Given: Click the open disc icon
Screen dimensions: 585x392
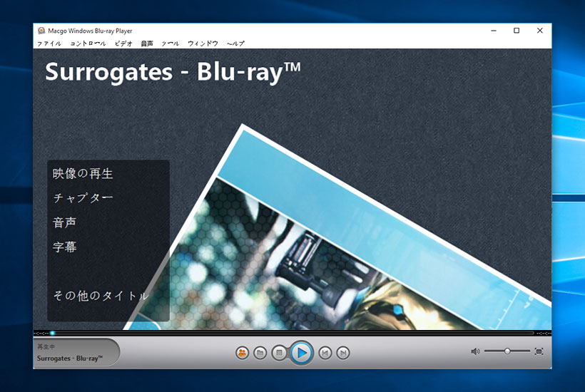Looking at the screenshot, I should 243,352.
